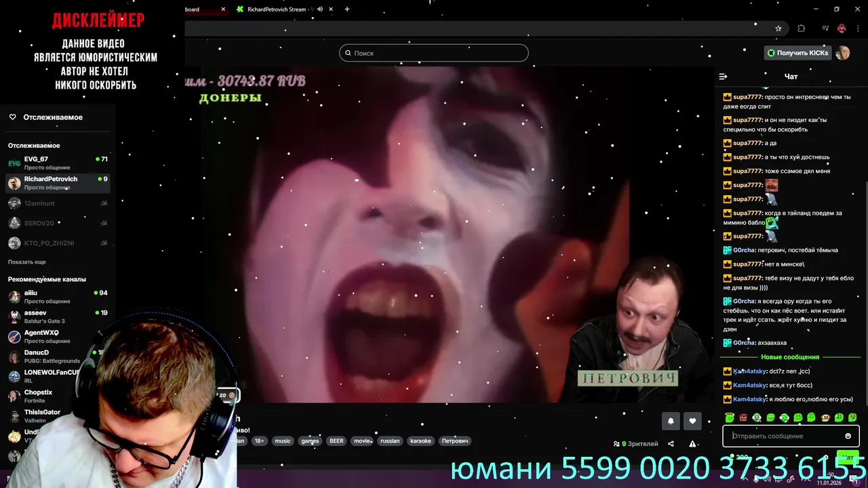The width and height of the screenshot is (868, 488).
Task: Open the browser three-dot menu
Action: (858, 28)
